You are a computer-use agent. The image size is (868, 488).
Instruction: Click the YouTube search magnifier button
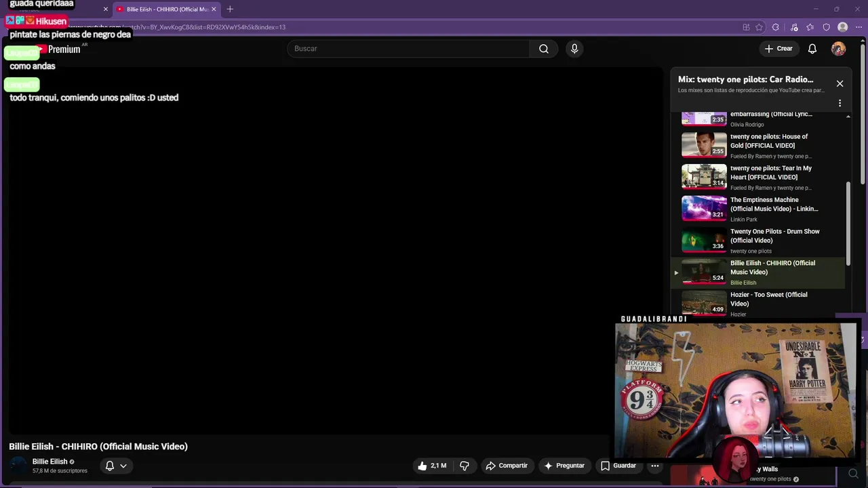(544, 49)
